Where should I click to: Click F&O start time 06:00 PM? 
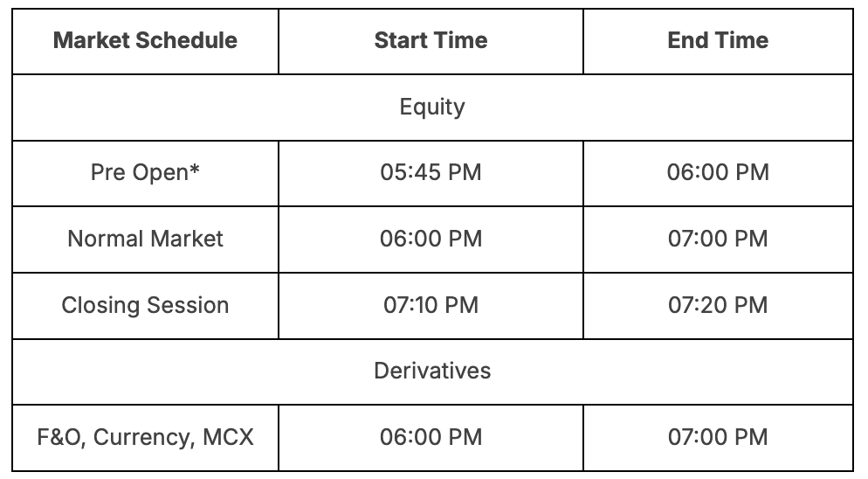click(431, 437)
